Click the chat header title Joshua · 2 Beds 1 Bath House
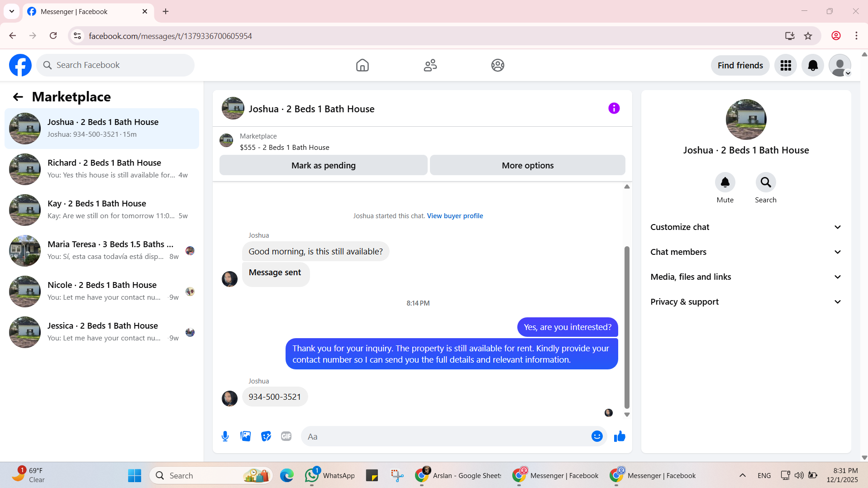868x488 pixels. click(x=311, y=109)
